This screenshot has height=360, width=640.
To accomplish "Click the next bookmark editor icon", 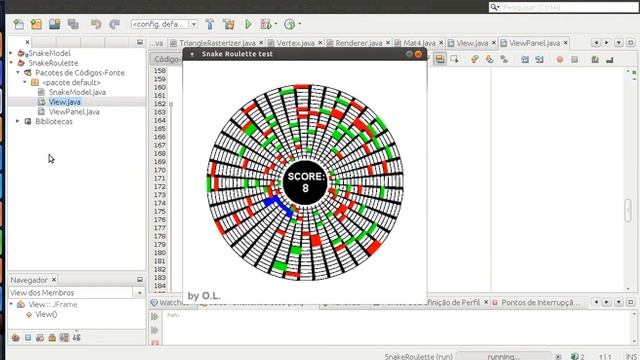I will [489, 60].
